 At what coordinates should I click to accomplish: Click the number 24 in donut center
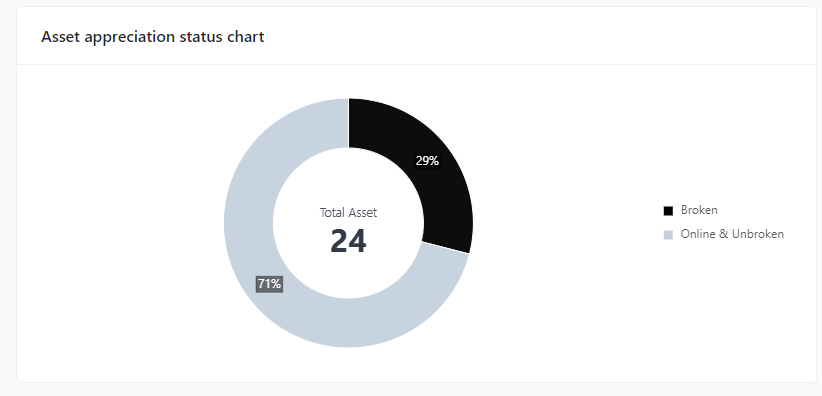[348, 241]
